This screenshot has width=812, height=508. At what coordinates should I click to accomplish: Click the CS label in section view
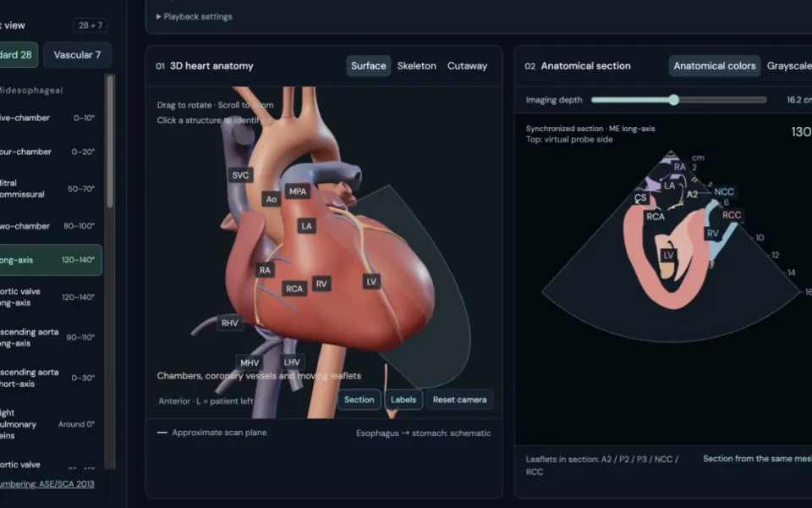640,197
